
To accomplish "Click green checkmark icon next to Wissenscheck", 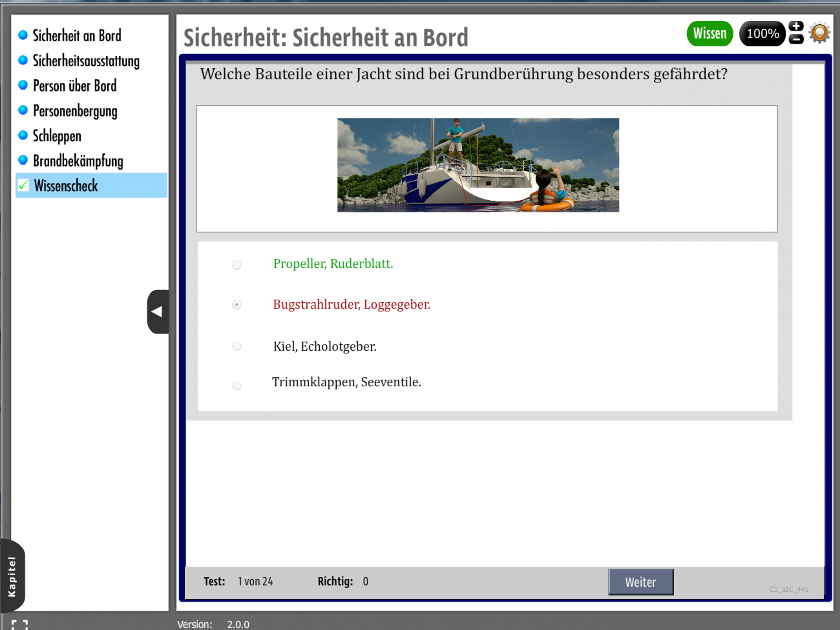I will (x=24, y=185).
